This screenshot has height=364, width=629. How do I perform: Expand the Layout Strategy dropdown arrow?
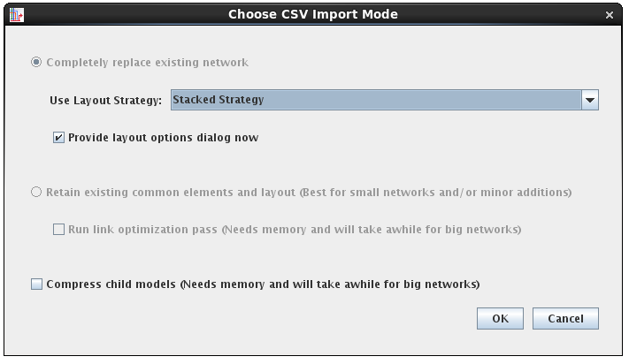[590, 100]
